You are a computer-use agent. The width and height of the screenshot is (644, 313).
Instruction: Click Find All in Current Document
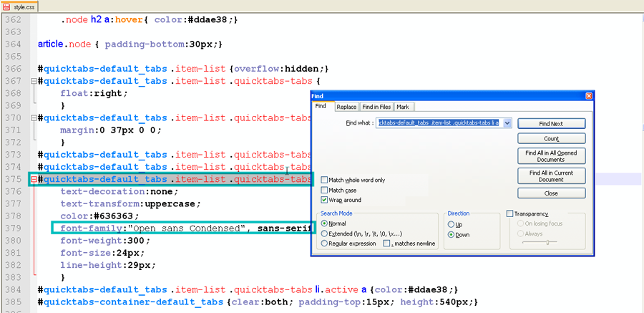click(551, 176)
